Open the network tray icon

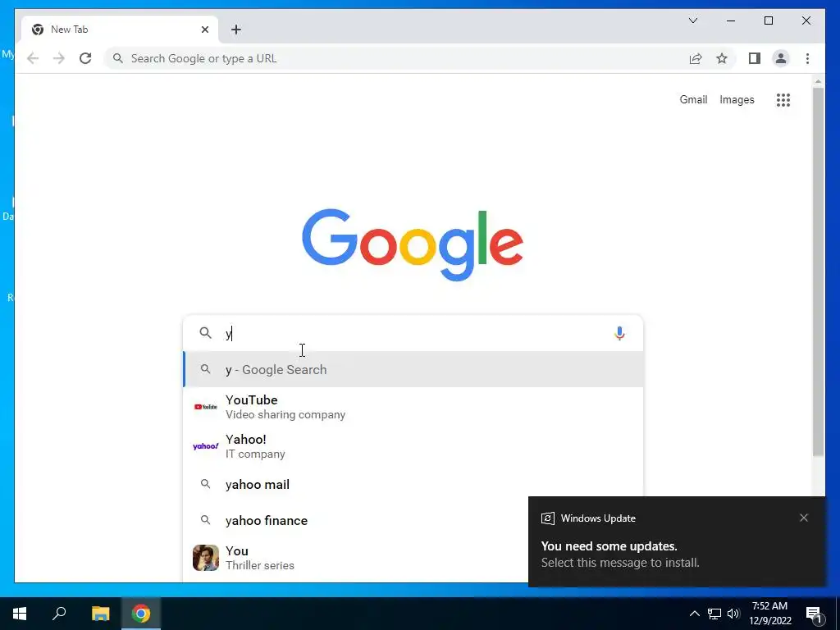[x=714, y=614]
